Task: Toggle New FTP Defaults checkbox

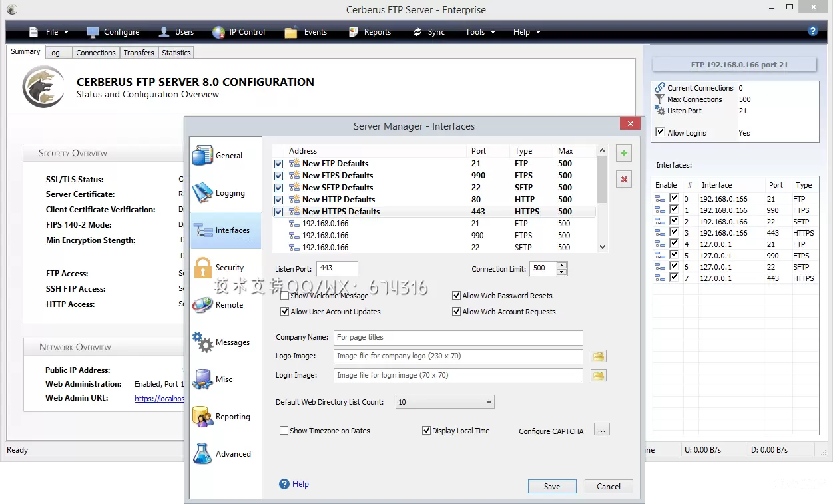Action: click(x=278, y=164)
